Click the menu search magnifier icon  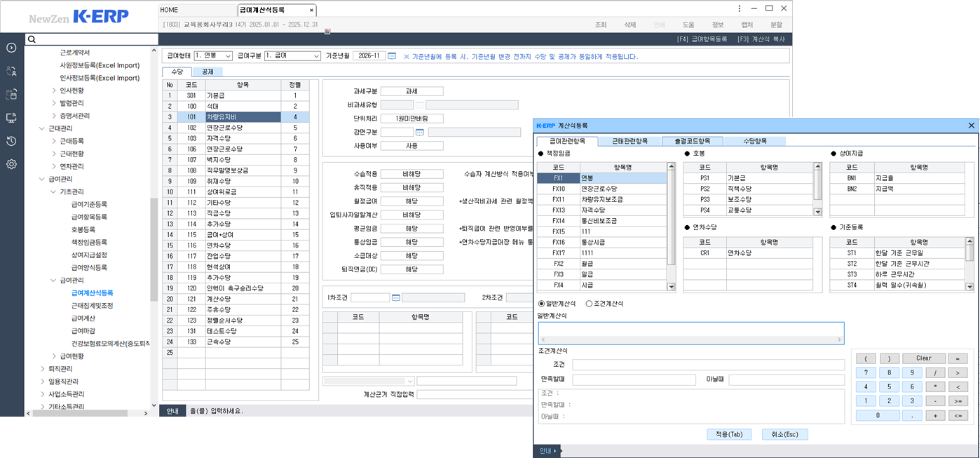31,40
